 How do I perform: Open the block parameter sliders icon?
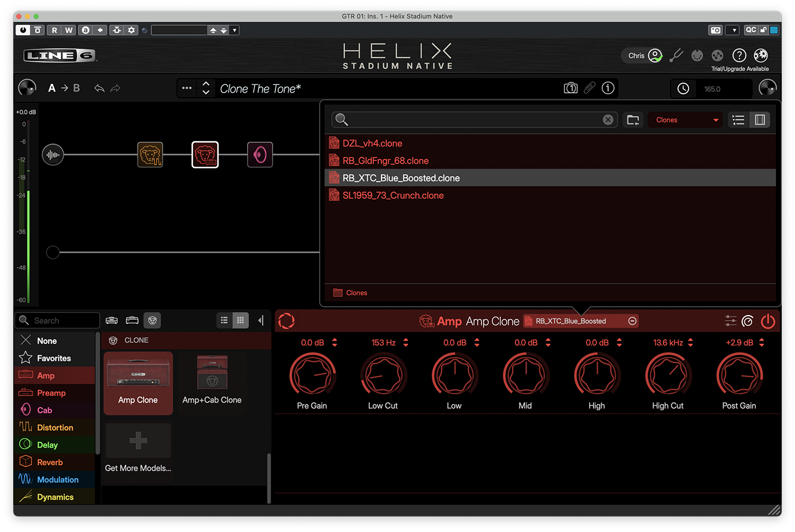pos(730,321)
